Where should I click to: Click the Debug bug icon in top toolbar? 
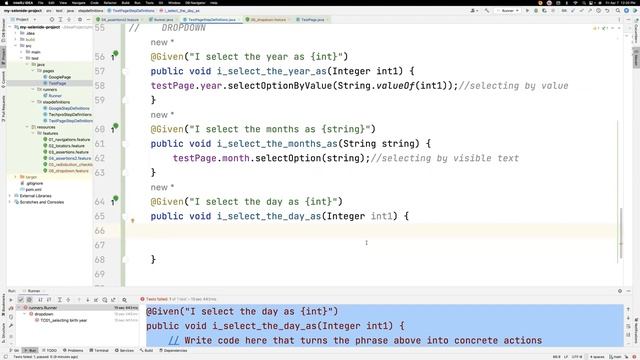pos(536,11)
